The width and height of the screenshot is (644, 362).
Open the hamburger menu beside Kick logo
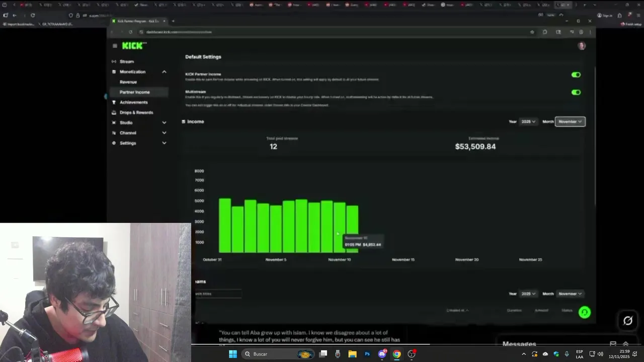(x=115, y=46)
